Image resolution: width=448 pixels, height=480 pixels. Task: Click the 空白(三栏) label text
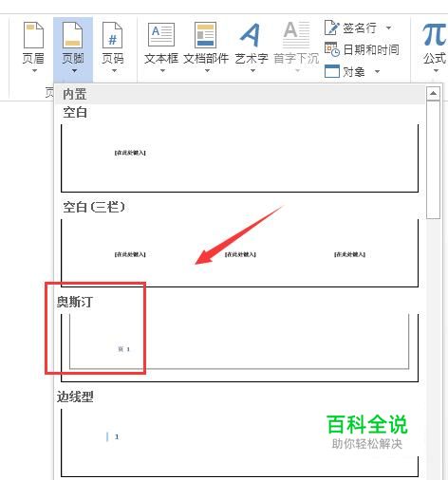(x=94, y=207)
